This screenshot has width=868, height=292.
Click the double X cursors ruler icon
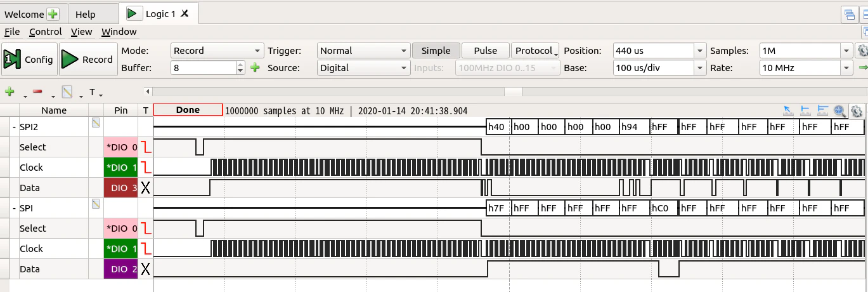(824, 110)
